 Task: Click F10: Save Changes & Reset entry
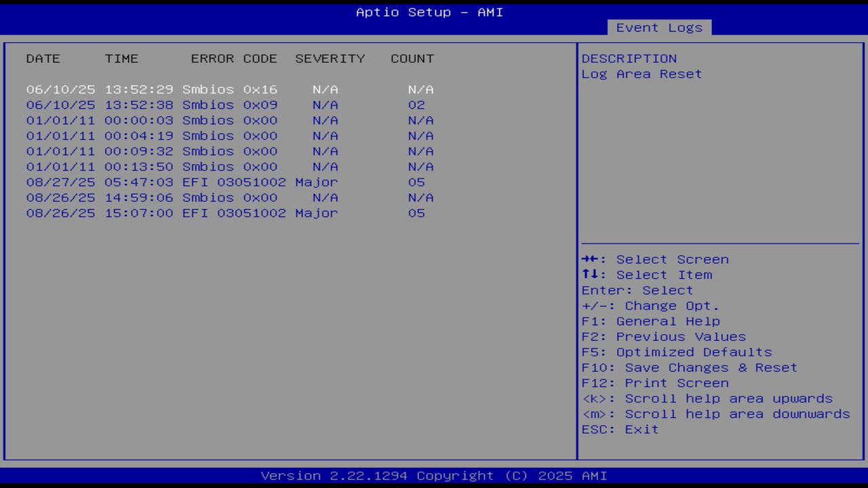click(689, 367)
